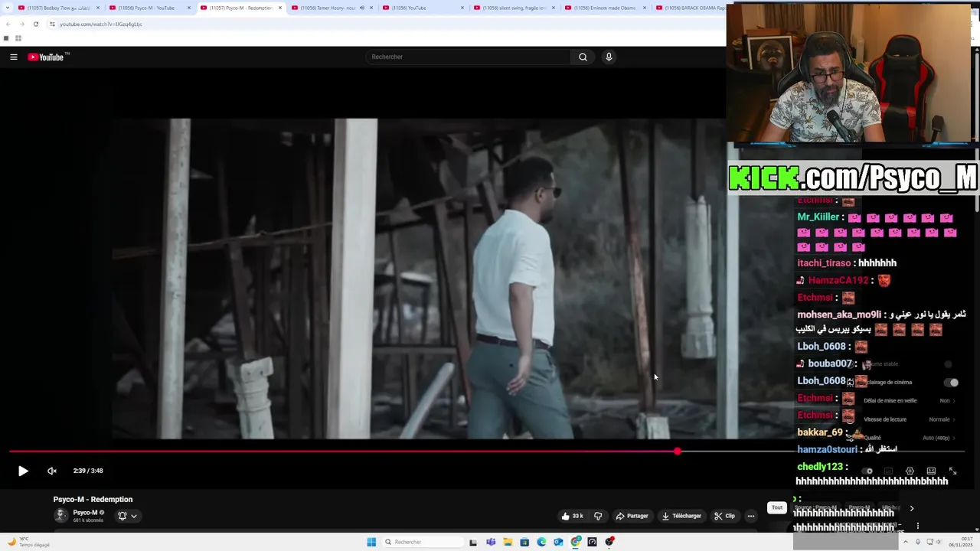Image resolution: width=980 pixels, height=551 pixels.
Task: Click the Clip scissors button
Action: [x=724, y=516]
